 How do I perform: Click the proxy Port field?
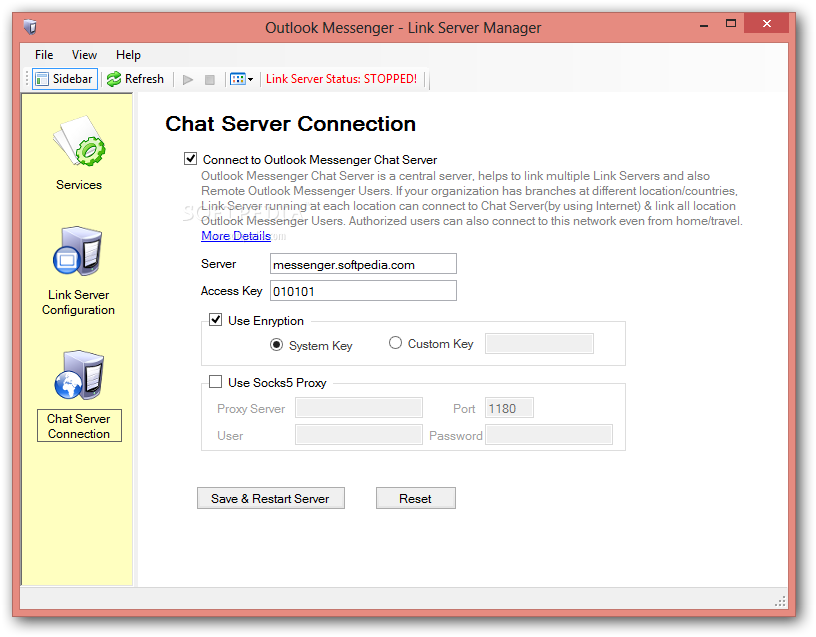click(509, 407)
